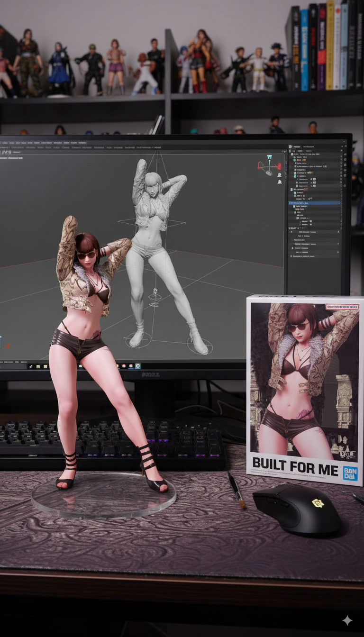Select the blue highlighted row in the outliner
The image size is (364, 637).
315,202
